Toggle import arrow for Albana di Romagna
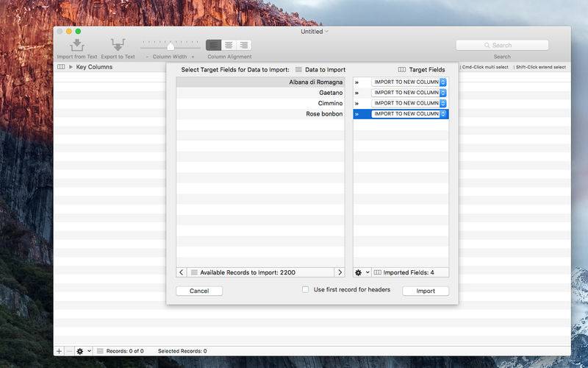588x368 pixels. (x=357, y=82)
